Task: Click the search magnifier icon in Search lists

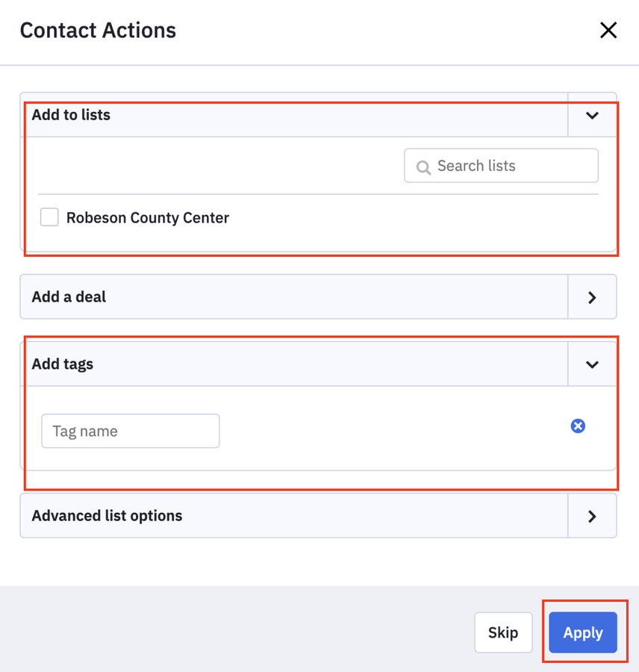Action: coord(423,166)
